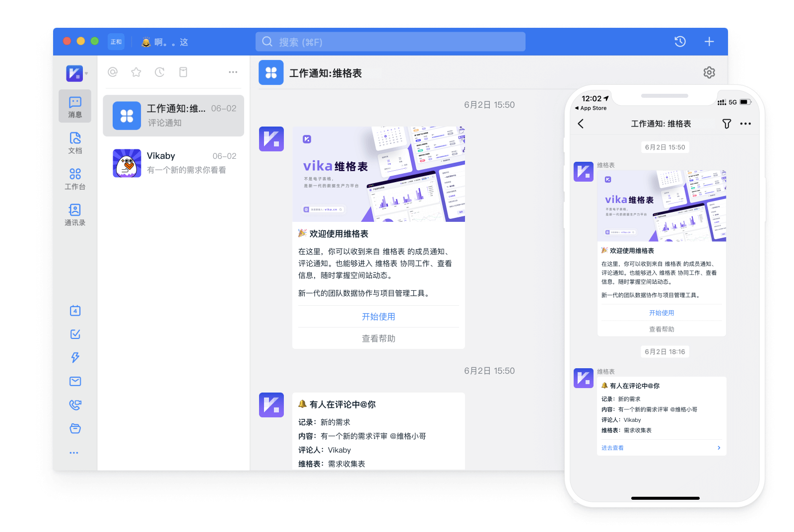Open conversation list more options
Image resolution: width=794 pixels, height=532 pixels.
coord(233,72)
